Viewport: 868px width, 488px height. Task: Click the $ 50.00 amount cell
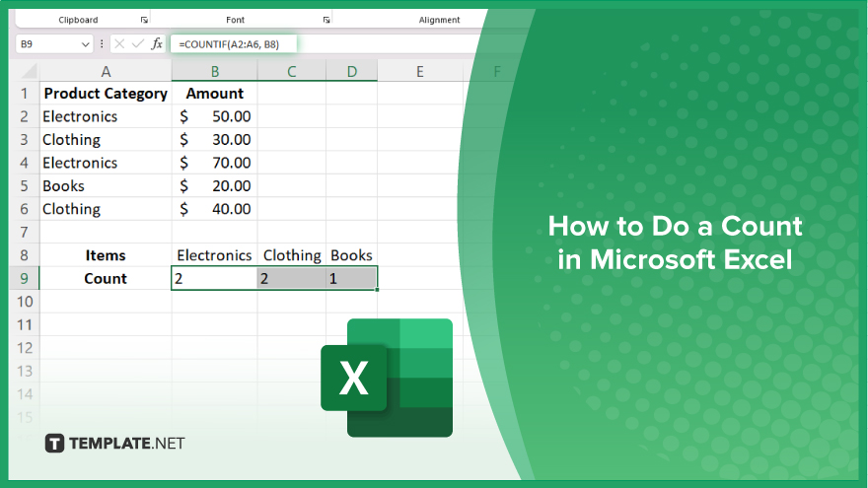click(x=215, y=116)
